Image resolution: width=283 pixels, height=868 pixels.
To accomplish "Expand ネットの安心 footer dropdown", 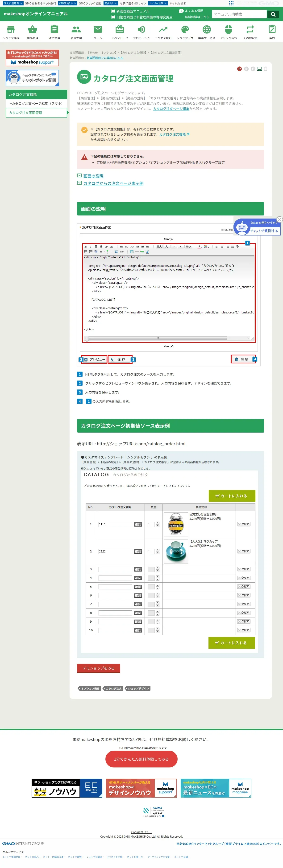I will (33, 857).
